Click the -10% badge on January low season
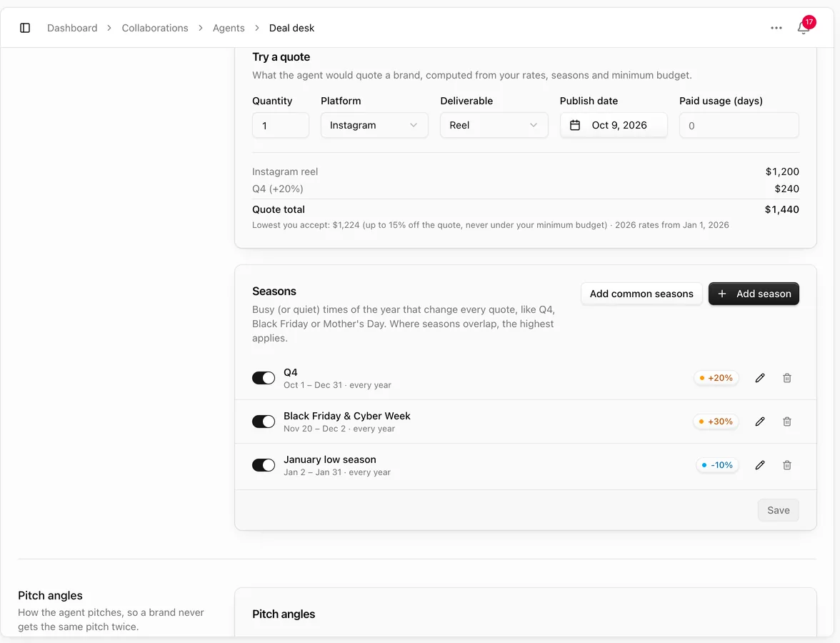Image resolution: width=840 pixels, height=643 pixels. tap(717, 465)
